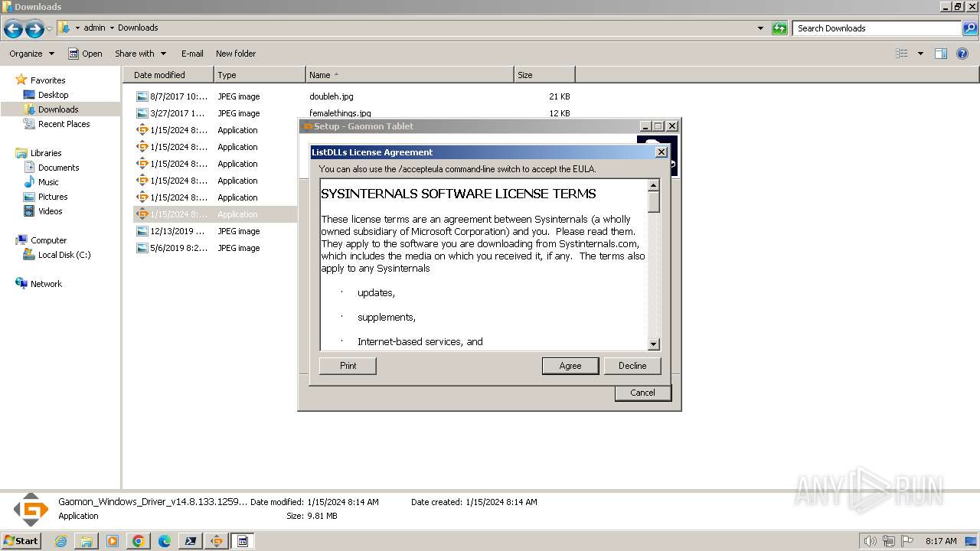
Task: Open recent pages dropdown arrow
Action: tap(49, 29)
